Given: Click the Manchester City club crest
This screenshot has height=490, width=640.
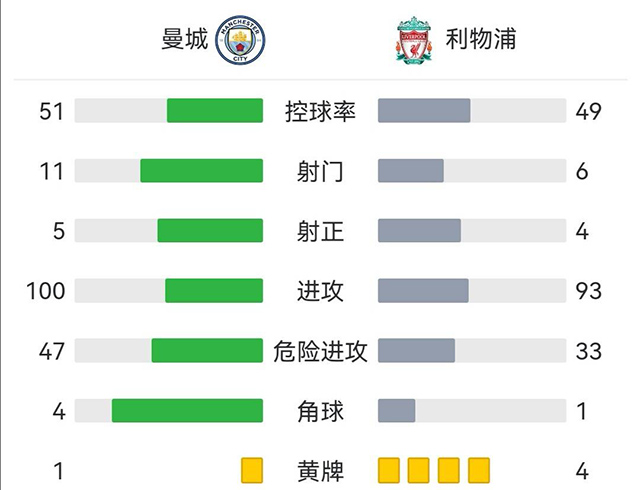Looking at the screenshot, I should [x=237, y=41].
